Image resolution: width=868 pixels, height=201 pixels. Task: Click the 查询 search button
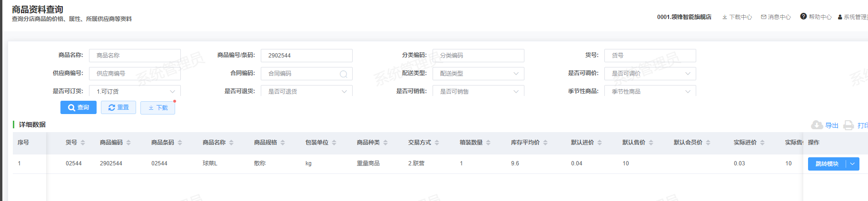[x=79, y=107]
